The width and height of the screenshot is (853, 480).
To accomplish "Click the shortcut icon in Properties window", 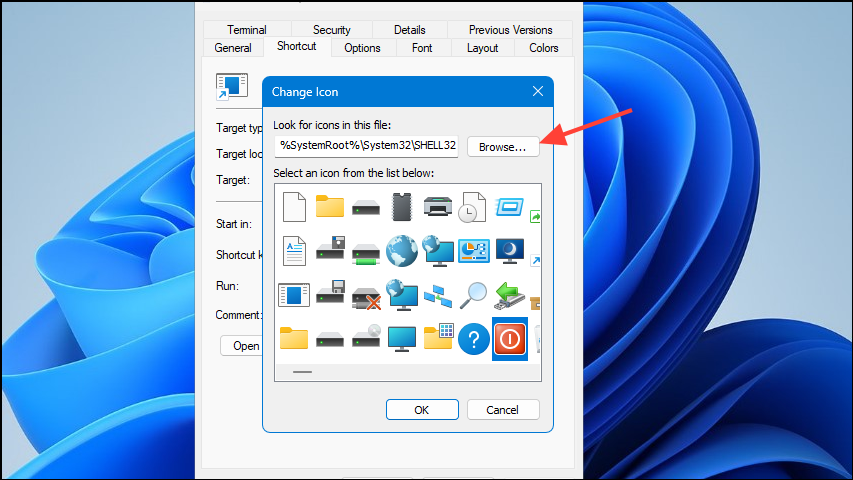I will (x=232, y=87).
